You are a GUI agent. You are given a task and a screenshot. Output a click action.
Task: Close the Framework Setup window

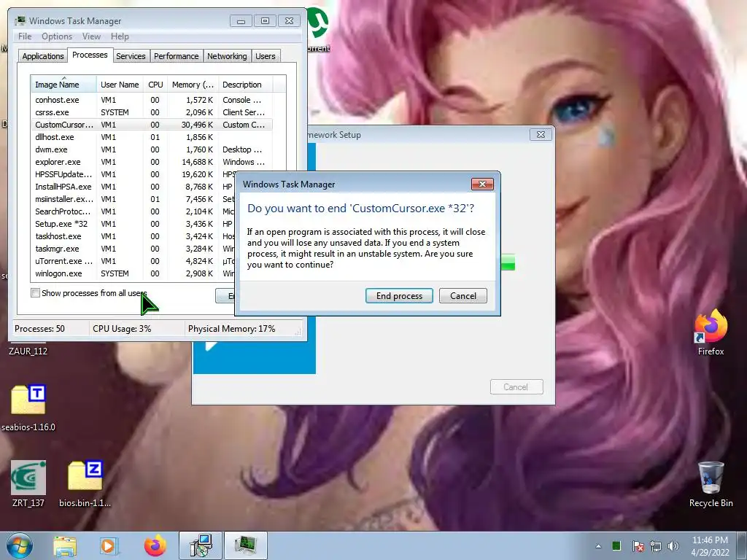tap(541, 135)
